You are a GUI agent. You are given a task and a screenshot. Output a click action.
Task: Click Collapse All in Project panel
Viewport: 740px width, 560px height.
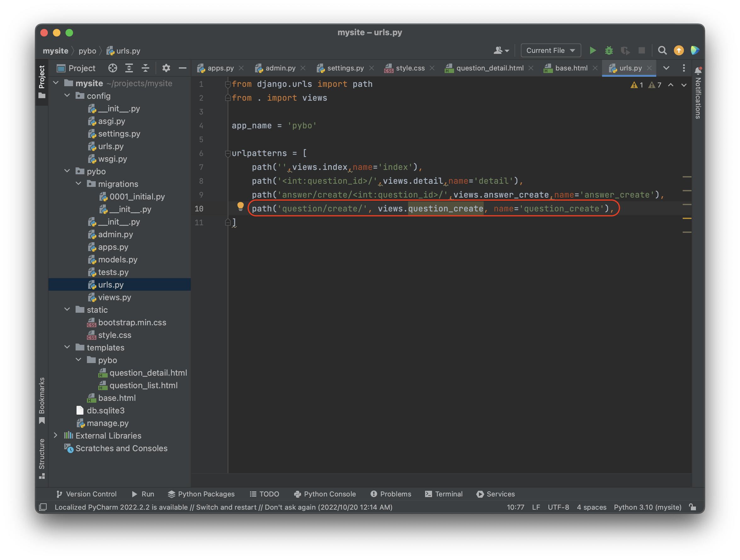145,68
